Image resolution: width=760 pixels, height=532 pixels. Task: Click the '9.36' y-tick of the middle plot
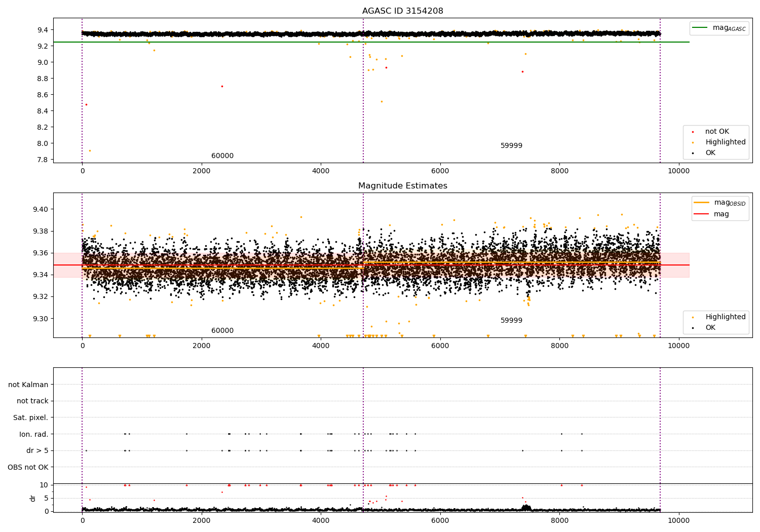pos(41,253)
